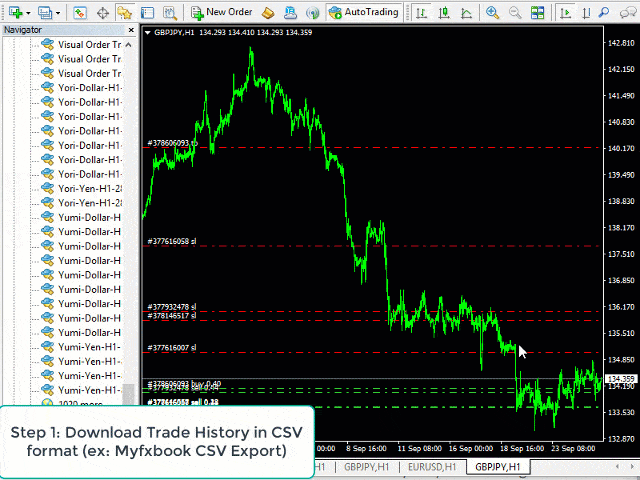Toggle chart auto scroll icon
Viewport: 640px width, 480px height.
[x=565, y=13]
